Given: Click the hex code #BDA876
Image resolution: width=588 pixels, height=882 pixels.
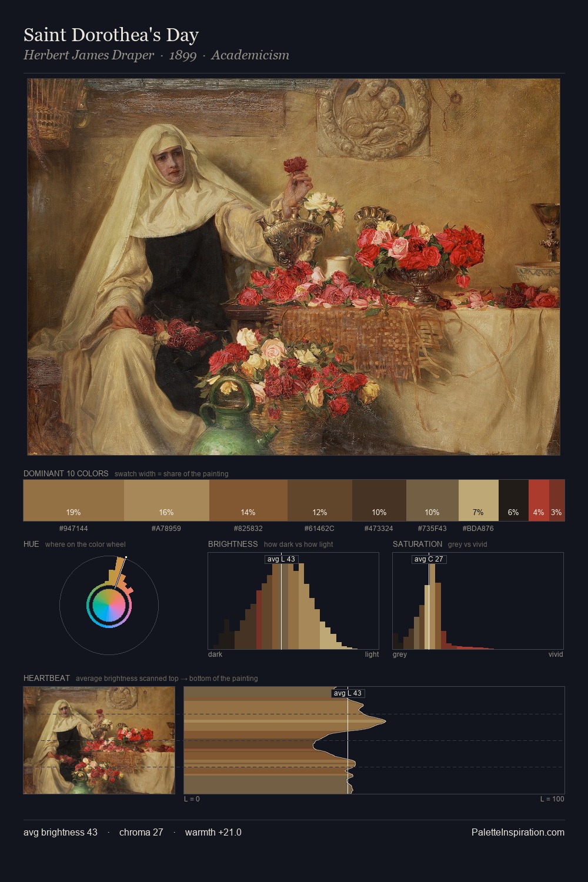Looking at the screenshot, I should (478, 529).
